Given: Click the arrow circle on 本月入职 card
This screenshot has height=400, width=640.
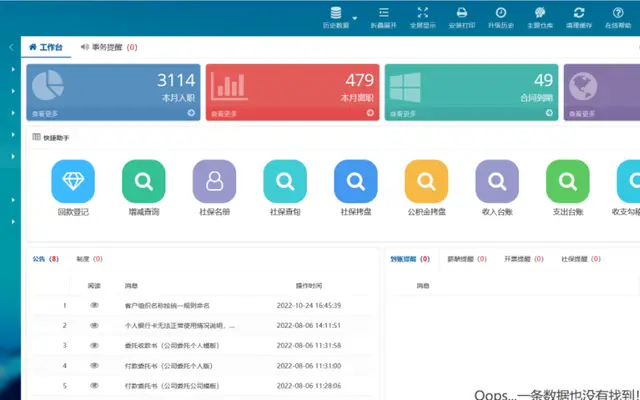Looking at the screenshot, I should click(191, 113).
